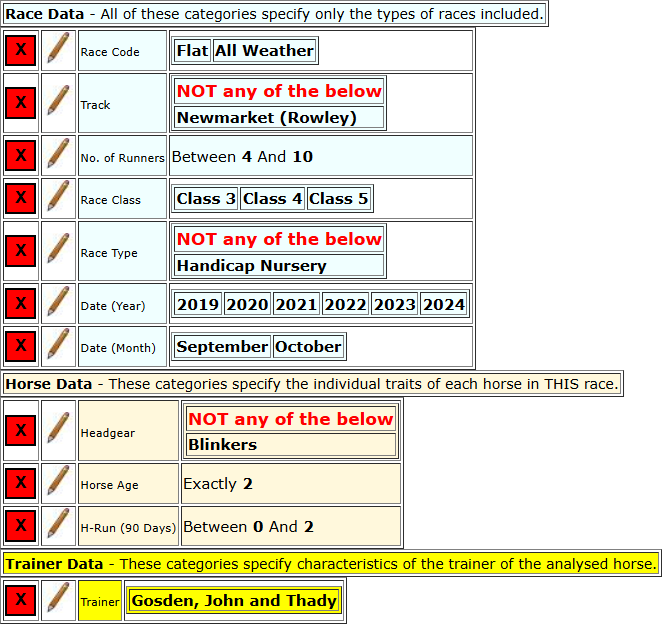Click the Handicap Nursery race type
Screen dimensions: 662x624
[x=279, y=266]
